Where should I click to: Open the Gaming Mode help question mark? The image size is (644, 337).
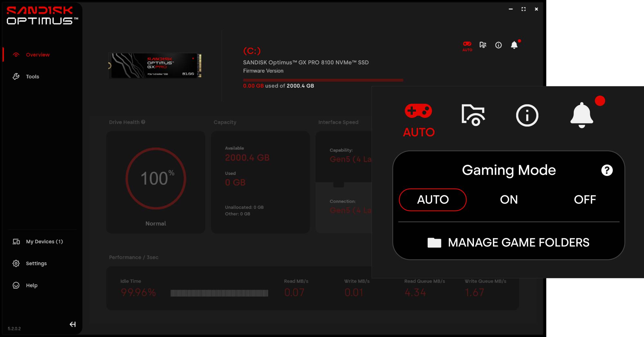click(x=607, y=170)
